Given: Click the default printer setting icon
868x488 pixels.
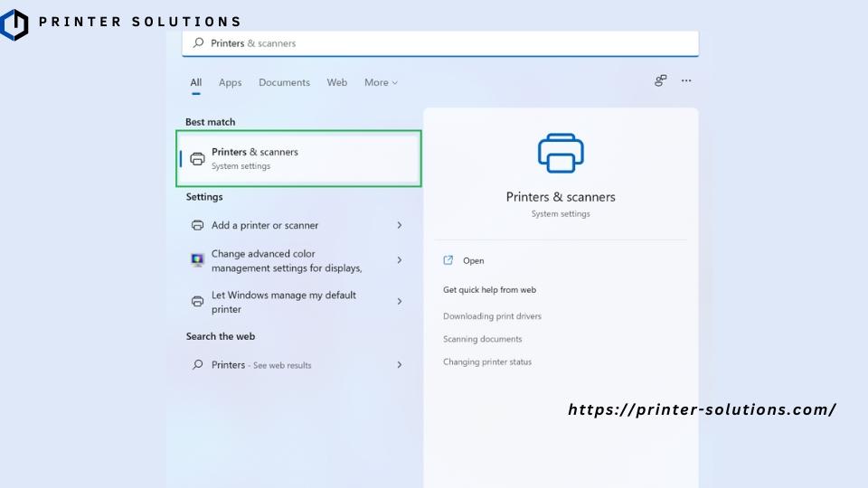Looking at the screenshot, I should 197,302.
